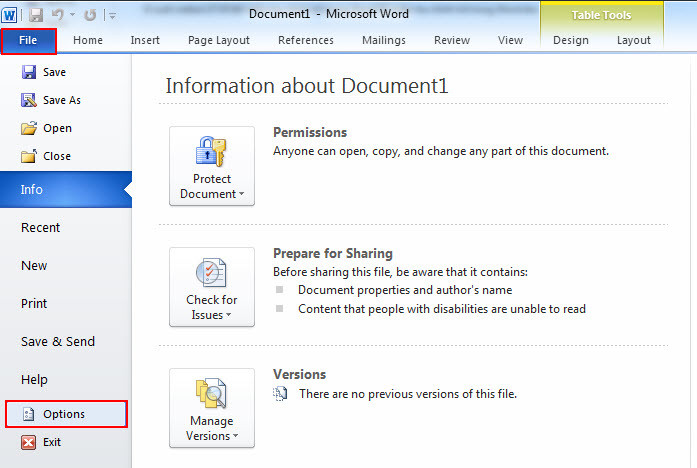The image size is (697, 468).
Task: Click the 'Document1 - Microsoft Word' window title
Action: click(328, 14)
